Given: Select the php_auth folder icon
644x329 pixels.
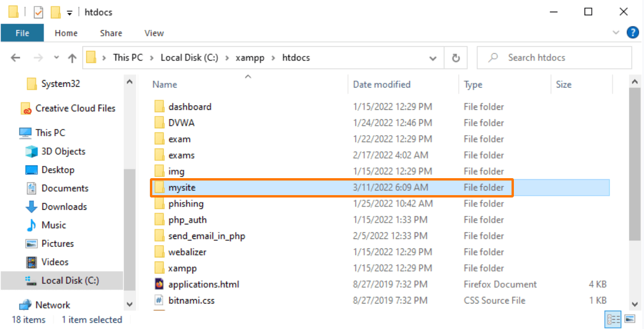Looking at the screenshot, I should (159, 220).
